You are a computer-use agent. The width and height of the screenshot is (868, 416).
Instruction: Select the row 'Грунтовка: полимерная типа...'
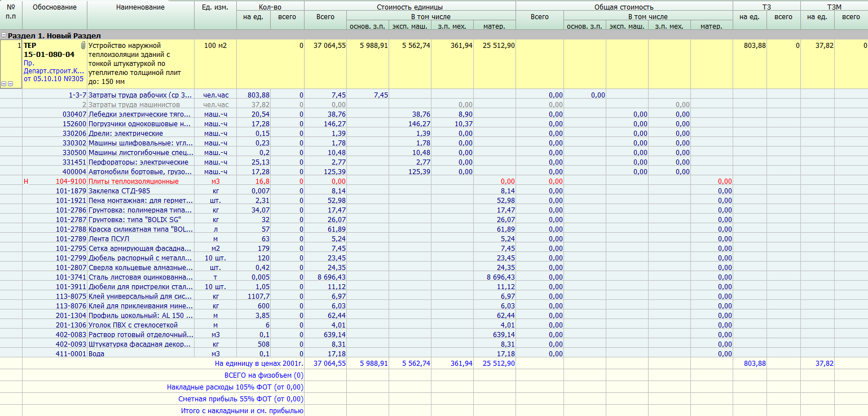tap(434, 210)
